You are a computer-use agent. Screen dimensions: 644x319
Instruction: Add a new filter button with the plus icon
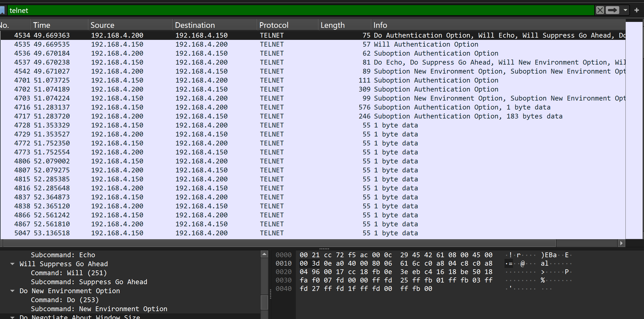click(x=636, y=10)
